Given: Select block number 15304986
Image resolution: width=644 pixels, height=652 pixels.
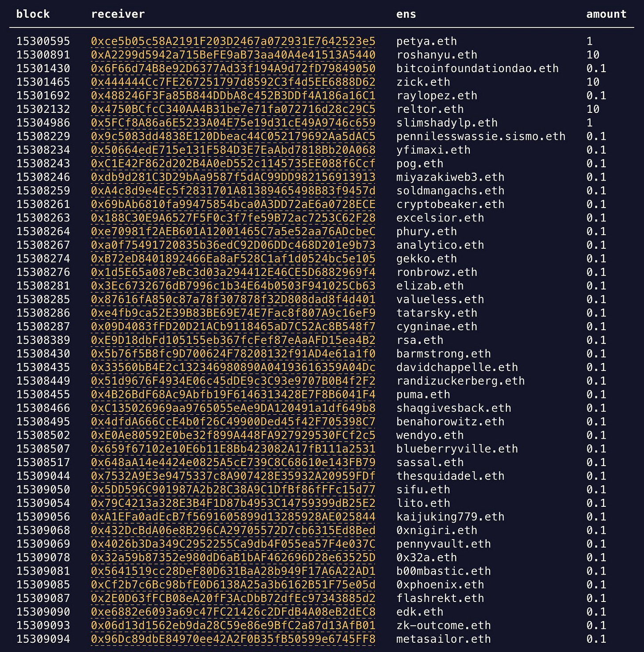Looking at the screenshot, I should click(43, 123).
